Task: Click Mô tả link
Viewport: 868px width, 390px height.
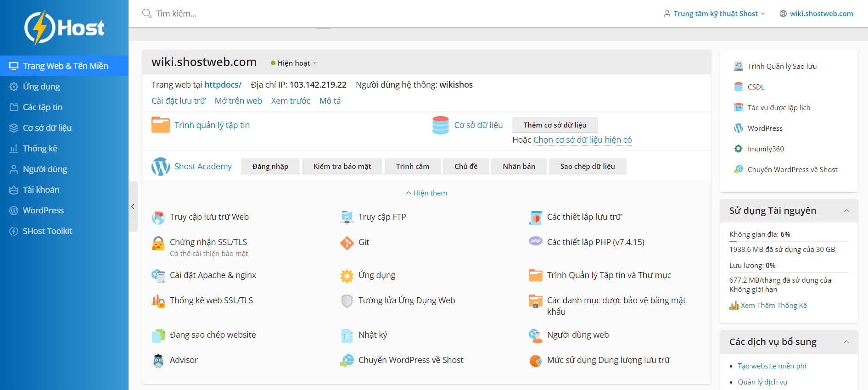Action: coord(330,101)
